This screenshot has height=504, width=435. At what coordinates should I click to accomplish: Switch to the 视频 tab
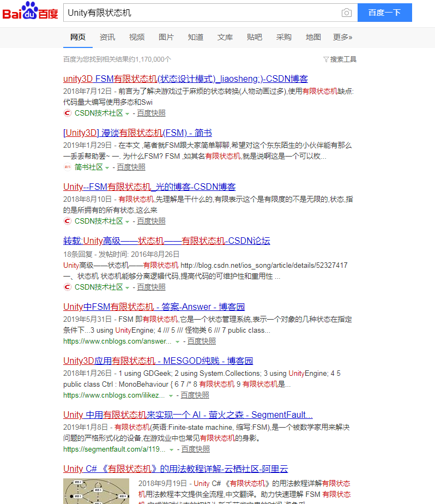click(136, 37)
